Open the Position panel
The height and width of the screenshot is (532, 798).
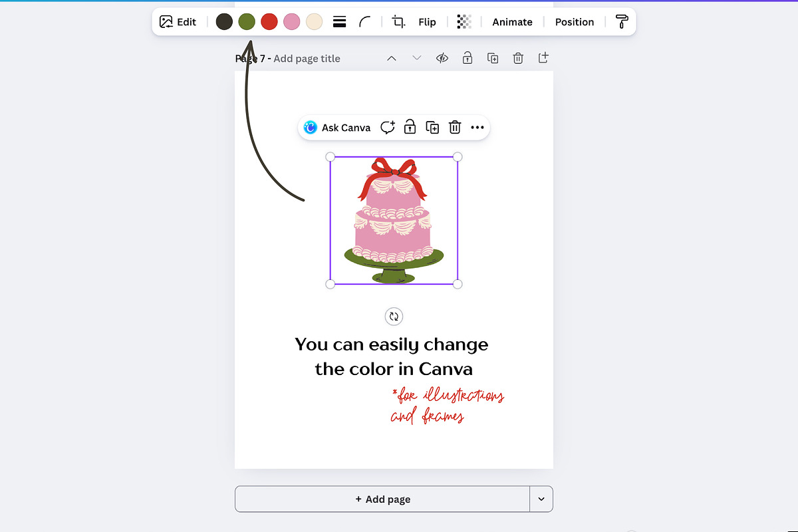(x=575, y=22)
